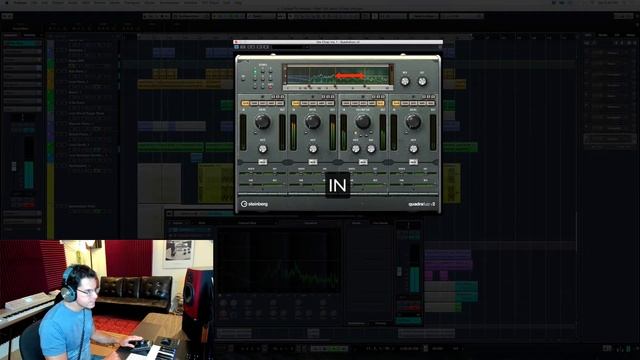Click the lit mode button under the Decimator knob
Image resolution: width=640 pixels, height=360 pixels.
click(x=356, y=133)
